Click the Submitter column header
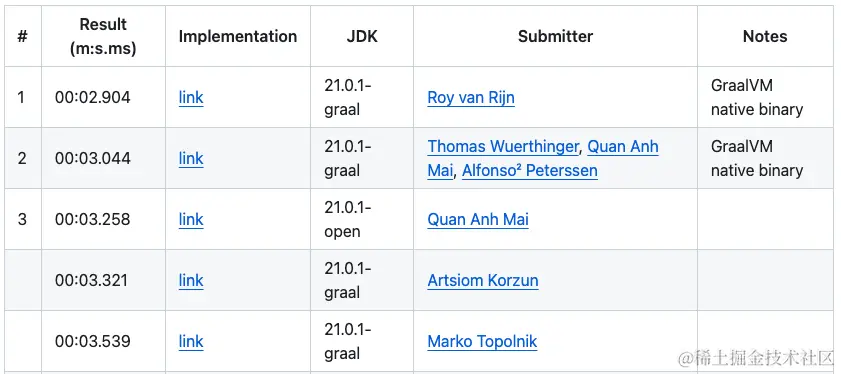The width and height of the screenshot is (841, 374). pyautogui.click(x=556, y=36)
